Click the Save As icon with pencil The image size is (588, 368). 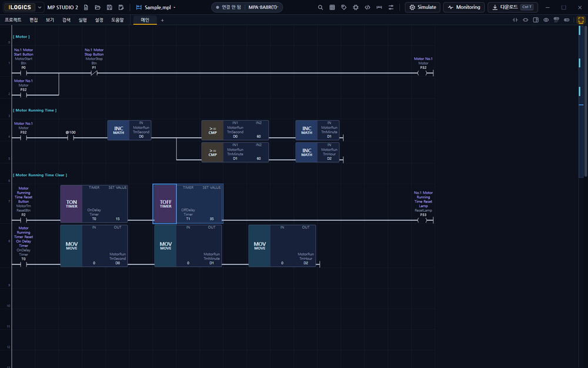[121, 7]
